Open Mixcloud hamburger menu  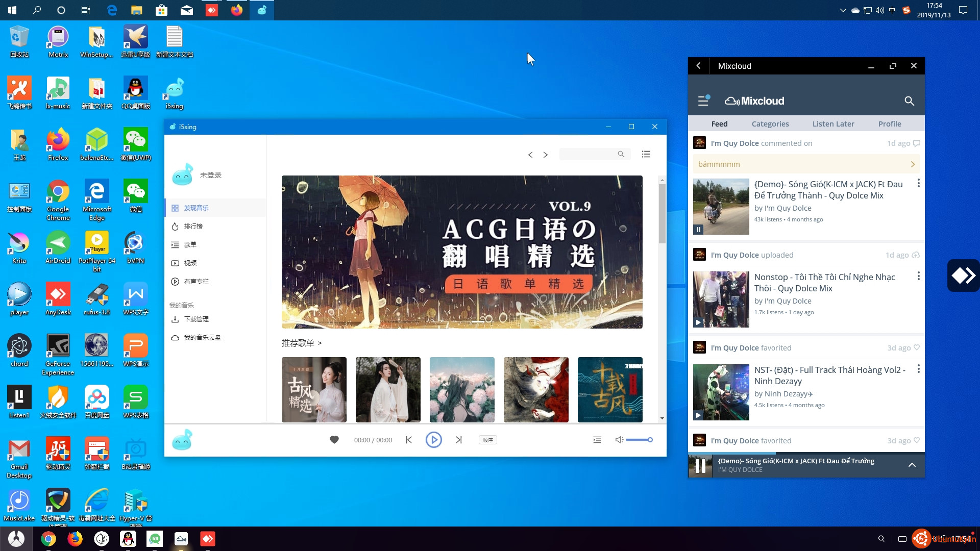703,101
